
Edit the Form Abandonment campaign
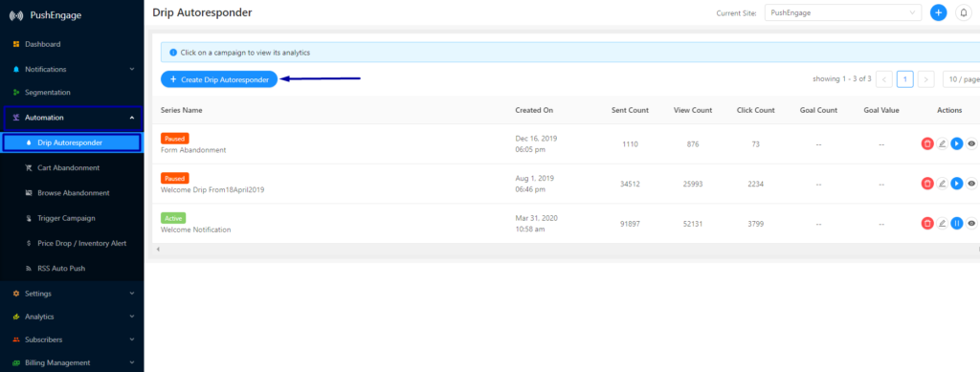[x=942, y=143]
